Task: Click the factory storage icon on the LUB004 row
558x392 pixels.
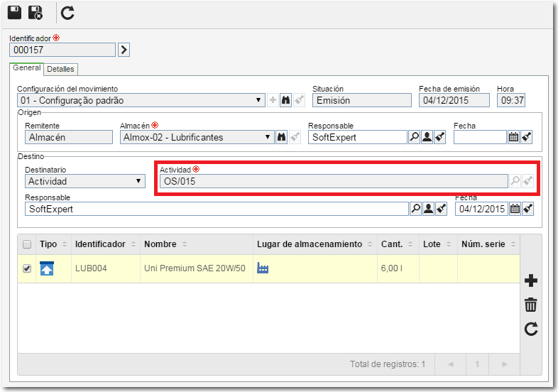Action: coord(263,268)
